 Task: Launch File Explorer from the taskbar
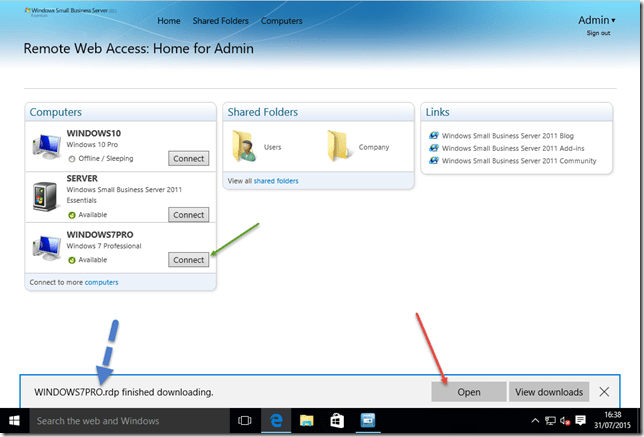(307, 421)
